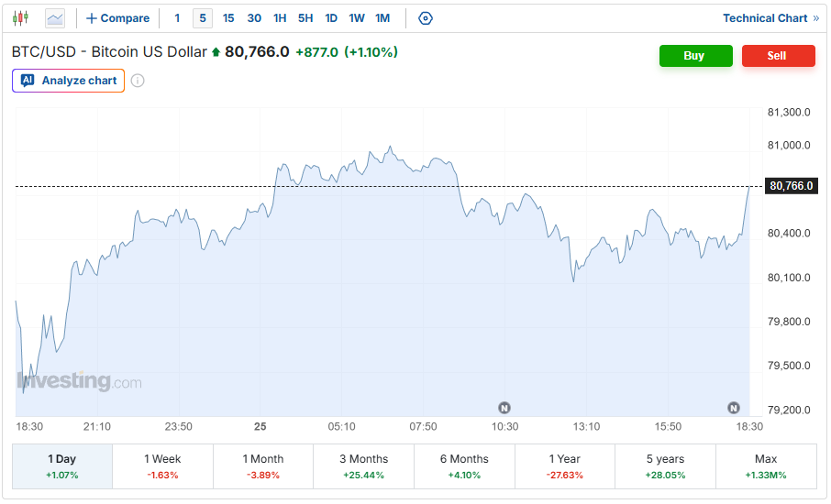Click the red Sell button
The image size is (831, 504).
[x=779, y=56]
